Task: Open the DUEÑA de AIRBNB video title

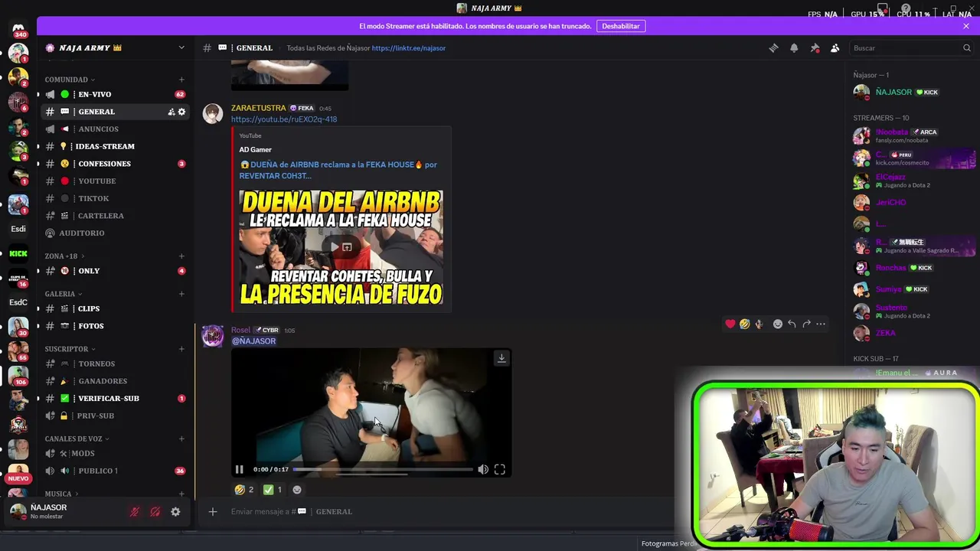Action: coord(338,170)
